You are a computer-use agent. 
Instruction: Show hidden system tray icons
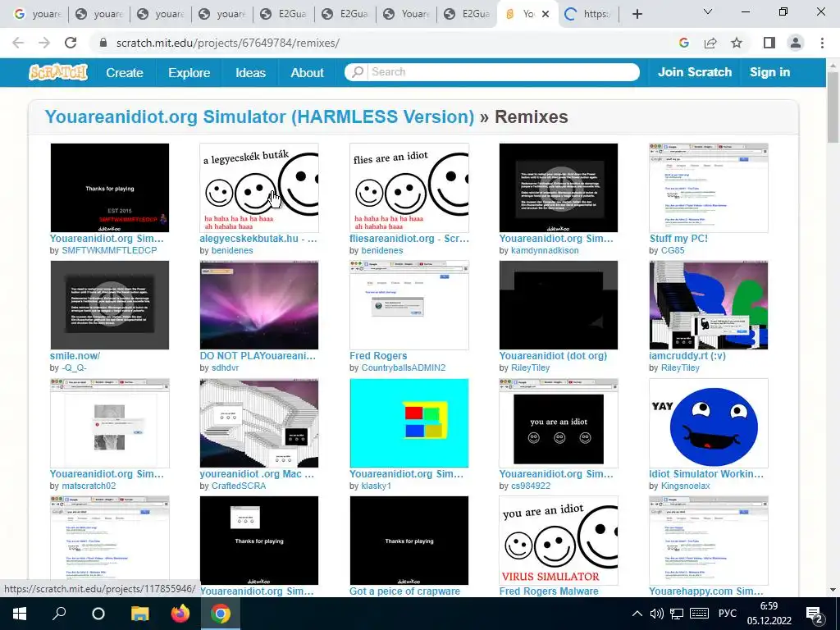(x=637, y=614)
